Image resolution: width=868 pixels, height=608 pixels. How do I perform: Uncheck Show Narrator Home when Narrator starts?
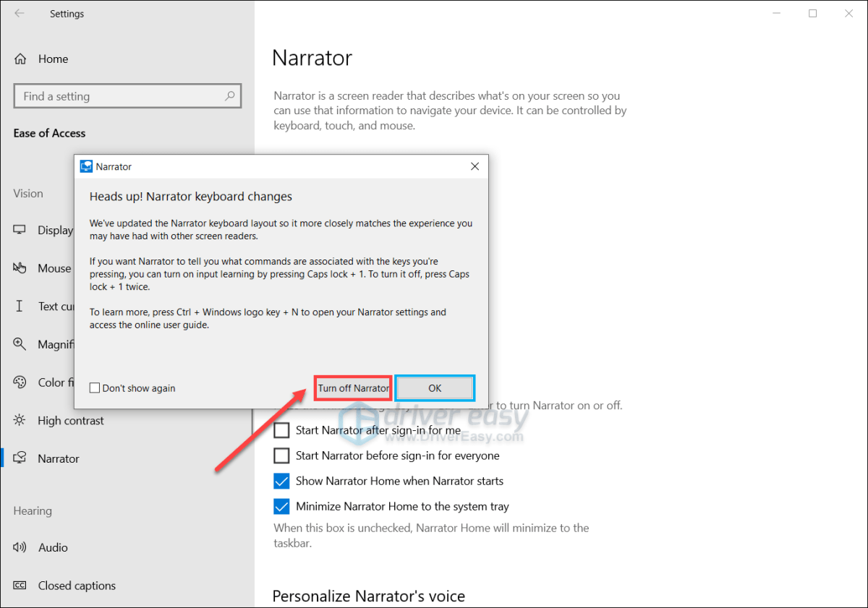(281, 481)
